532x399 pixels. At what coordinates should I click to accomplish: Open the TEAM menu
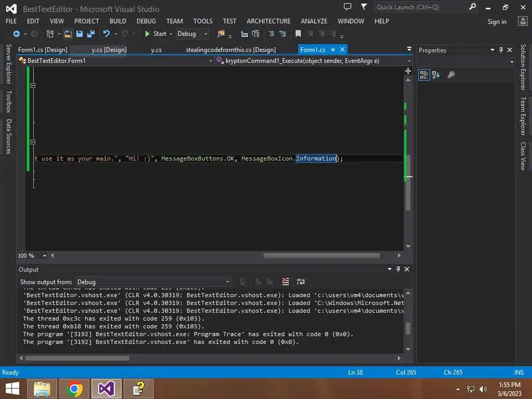pos(175,21)
